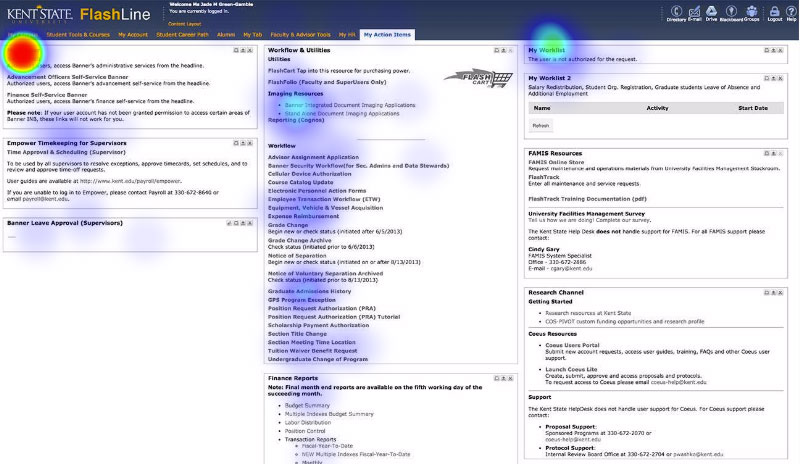The height and width of the screenshot is (464, 800).
Task: Click the Kent State University logo
Action: pyautogui.click(x=39, y=14)
